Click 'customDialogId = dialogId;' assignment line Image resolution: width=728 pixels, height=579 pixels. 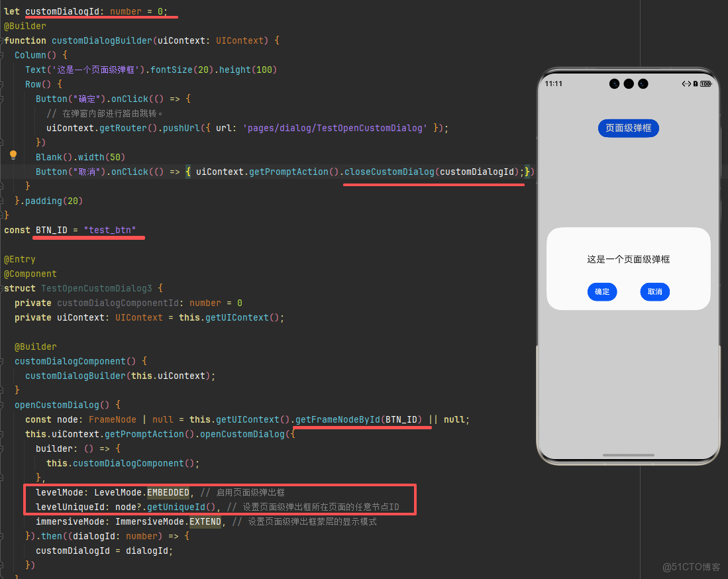[x=105, y=551]
